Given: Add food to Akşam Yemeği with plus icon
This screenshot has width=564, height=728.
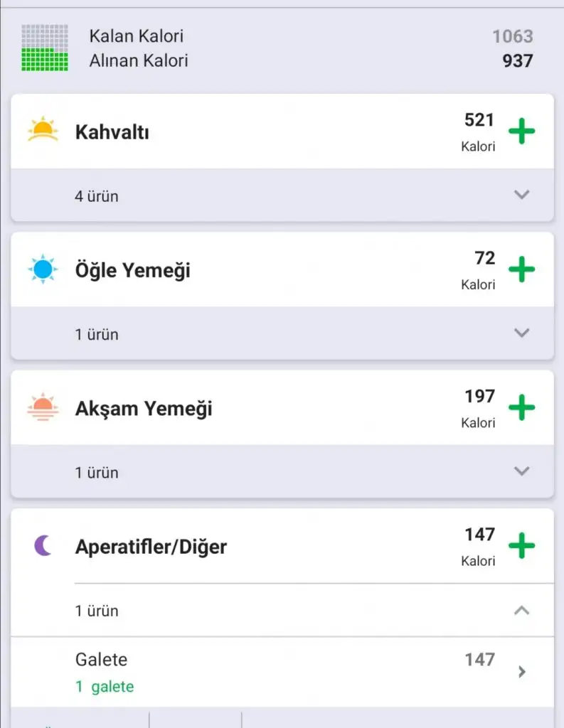Looking at the screenshot, I should click(521, 408).
